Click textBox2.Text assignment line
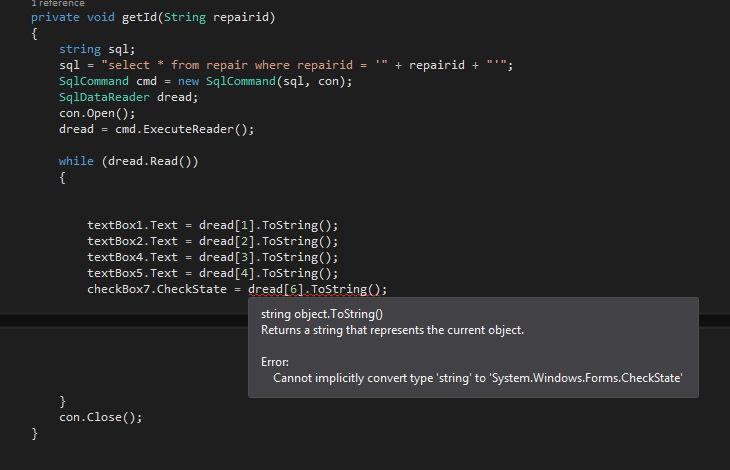 pos(213,241)
